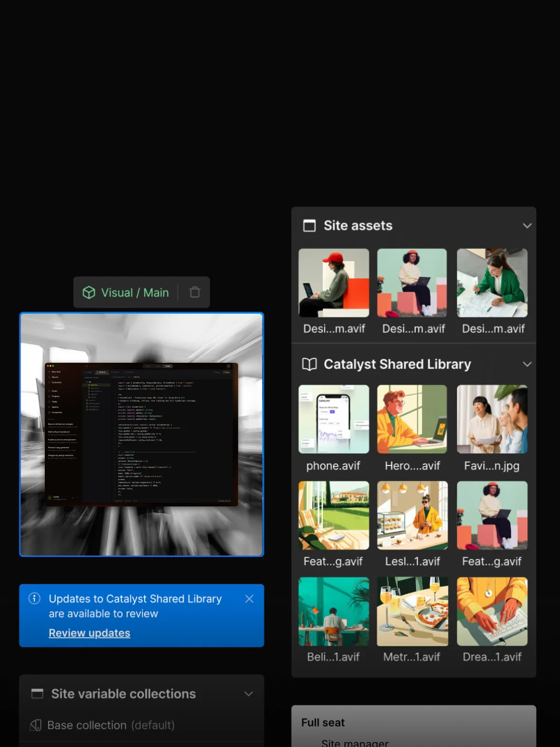The height and width of the screenshot is (747, 560).
Task: Click the Catalyst Shared Library book icon
Action: [x=309, y=364]
